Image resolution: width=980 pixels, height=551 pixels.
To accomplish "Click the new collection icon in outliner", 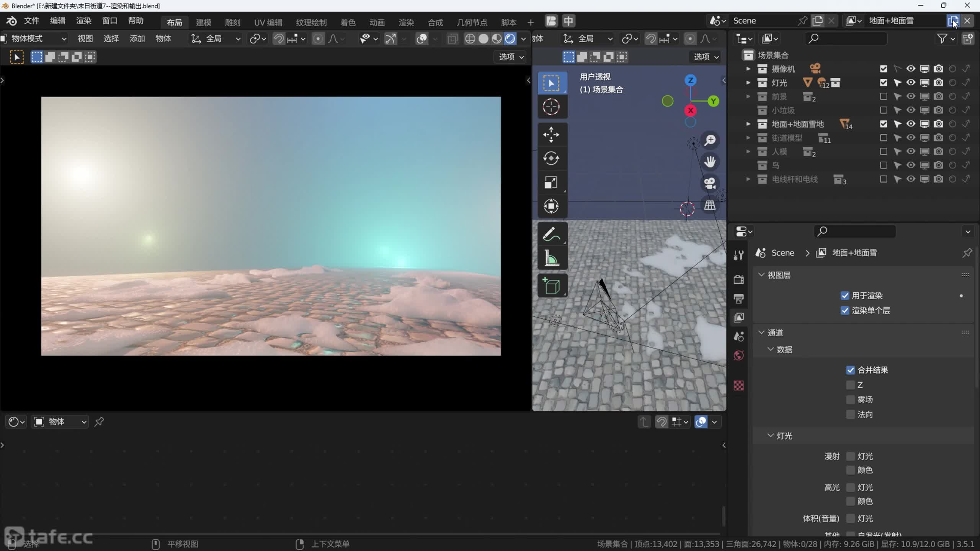I will [x=968, y=39].
